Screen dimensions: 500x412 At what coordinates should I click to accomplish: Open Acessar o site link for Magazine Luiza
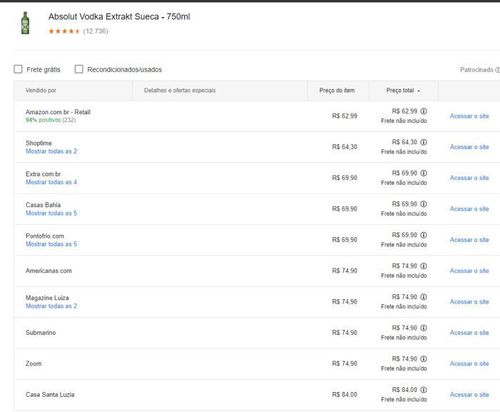pyautogui.click(x=469, y=302)
